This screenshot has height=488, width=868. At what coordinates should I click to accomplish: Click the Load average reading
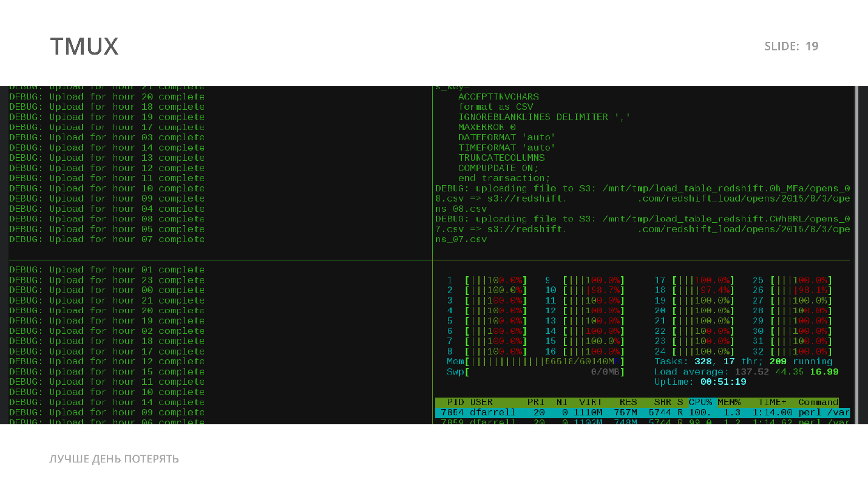coord(747,371)
